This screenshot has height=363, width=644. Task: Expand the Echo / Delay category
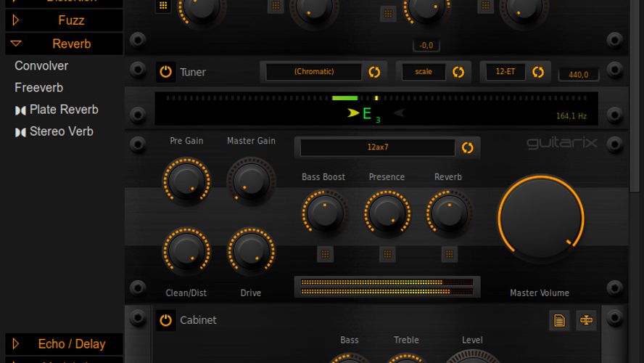click(x=64, y=343)
